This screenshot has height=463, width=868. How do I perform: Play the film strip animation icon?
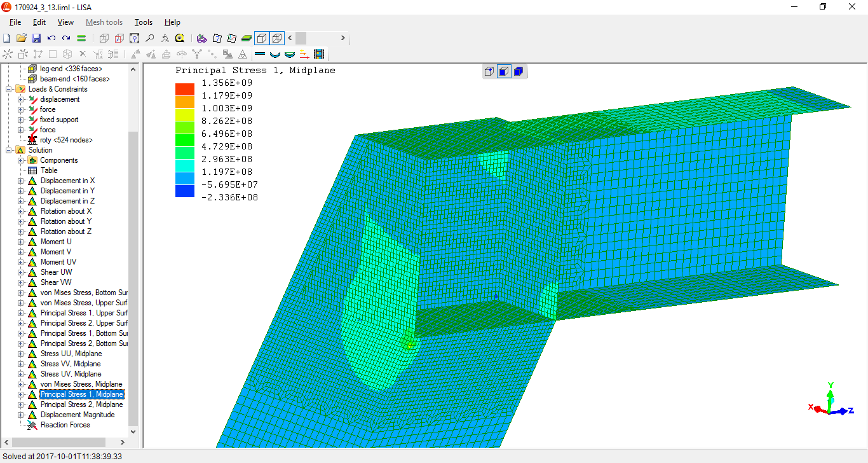(x=318, y=55)
